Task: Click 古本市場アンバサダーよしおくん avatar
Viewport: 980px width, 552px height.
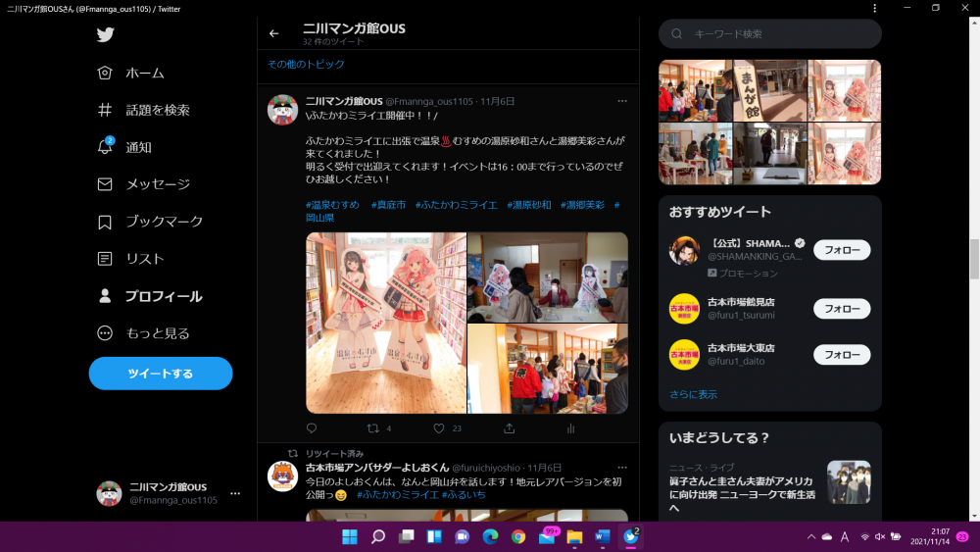Action: pos(282,477)
